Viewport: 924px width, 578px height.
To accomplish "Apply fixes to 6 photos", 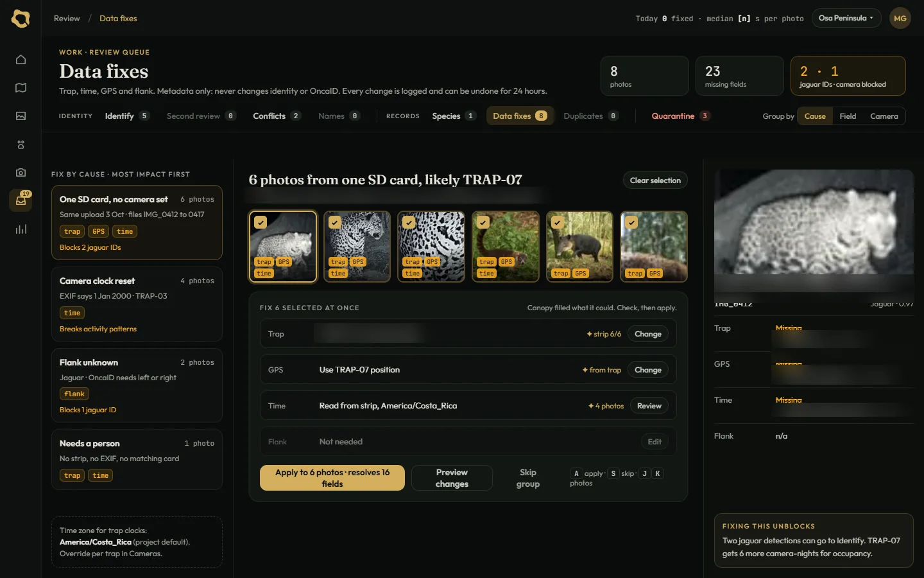I will (332, 478).
